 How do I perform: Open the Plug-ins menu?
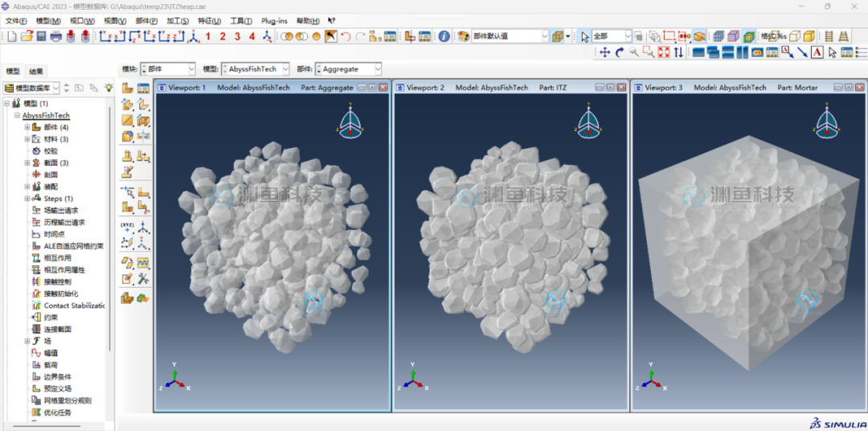tap(274, 21)
